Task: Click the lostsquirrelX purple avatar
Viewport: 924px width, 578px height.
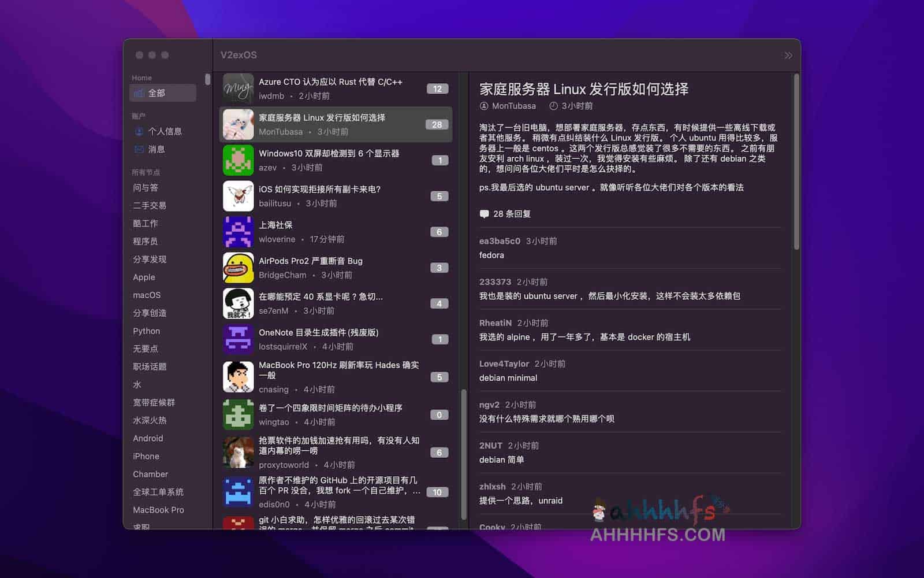Action: coord(239,339)
